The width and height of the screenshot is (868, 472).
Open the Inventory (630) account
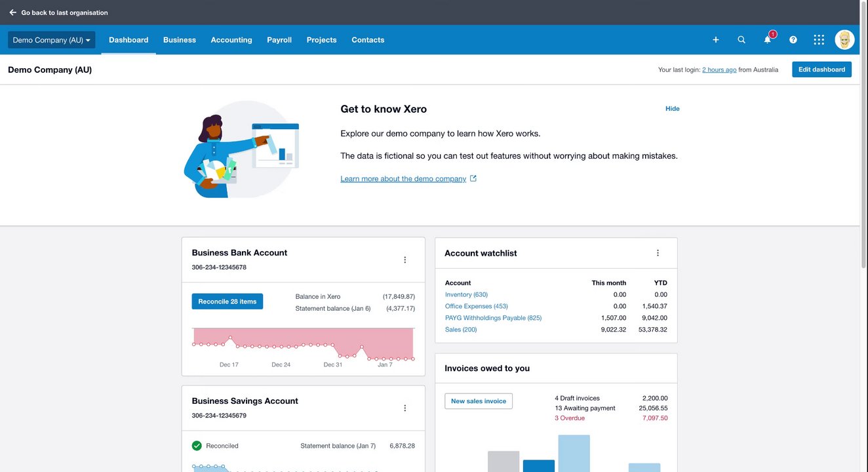[466, 295]
